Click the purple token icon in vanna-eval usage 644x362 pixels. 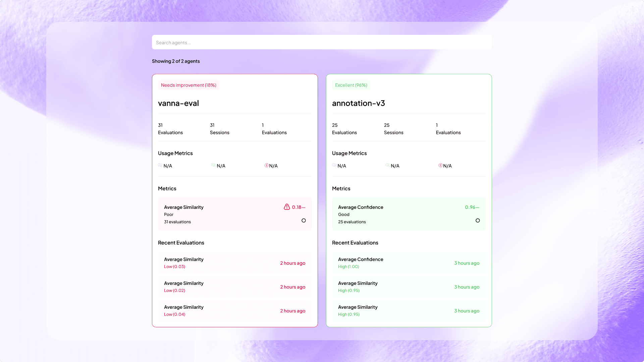(160, 165)
